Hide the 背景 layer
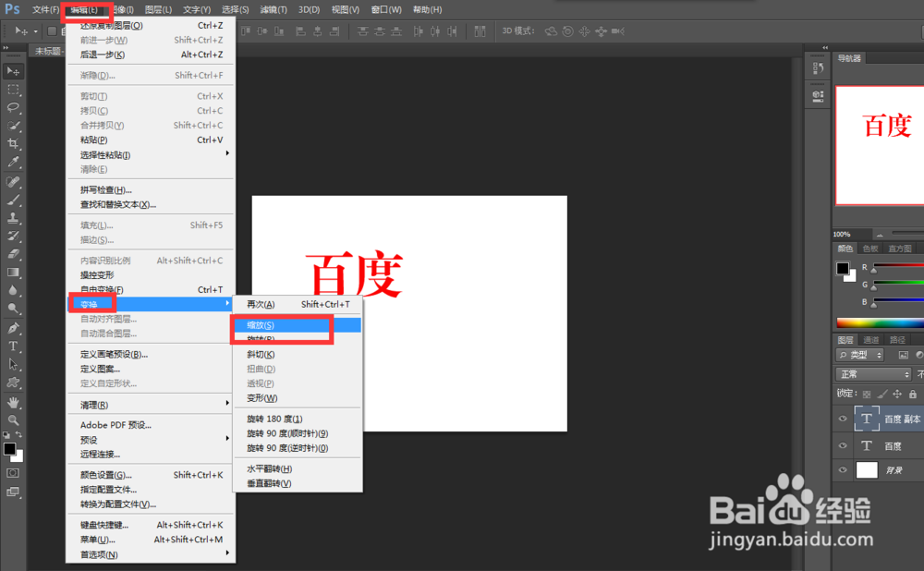The image size is (924, 571). click(843, 470)
